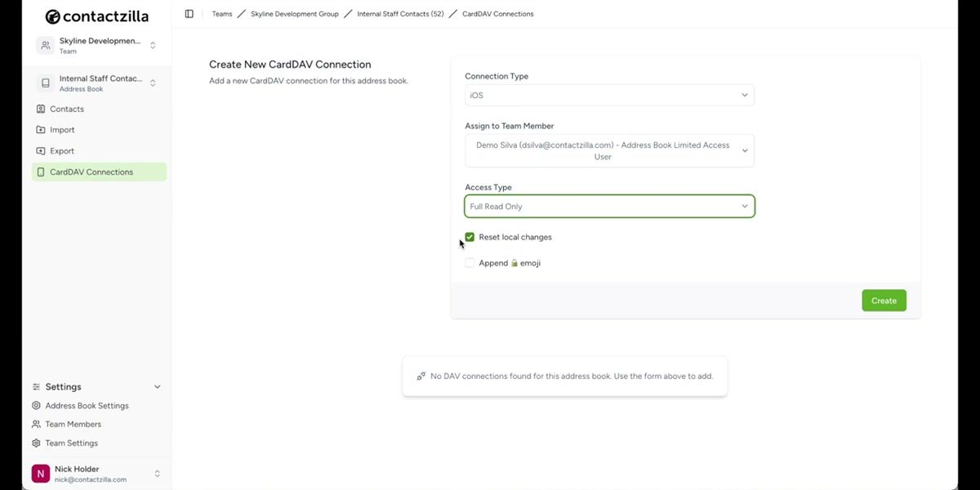Click CardDAV Connections breadcrumb
980x490 pixels.
click(497, 14)
